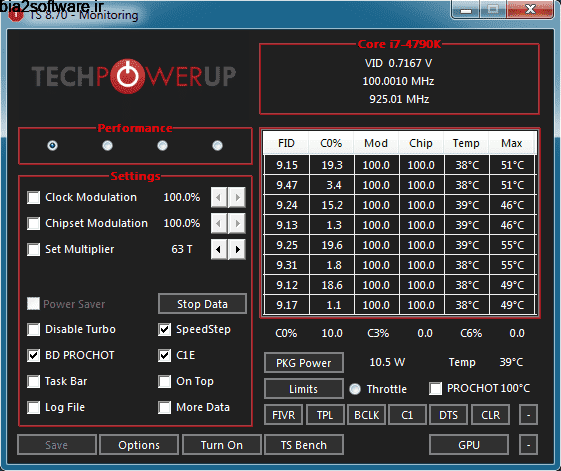The image size is (561, 471).
Task: Click Chipset Modulation right arrow
Action: 237,223
